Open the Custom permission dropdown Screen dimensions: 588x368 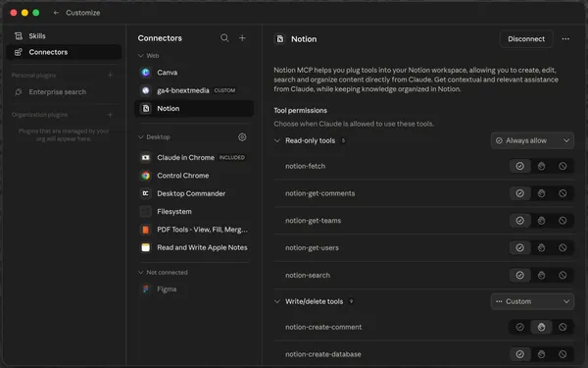532,301
